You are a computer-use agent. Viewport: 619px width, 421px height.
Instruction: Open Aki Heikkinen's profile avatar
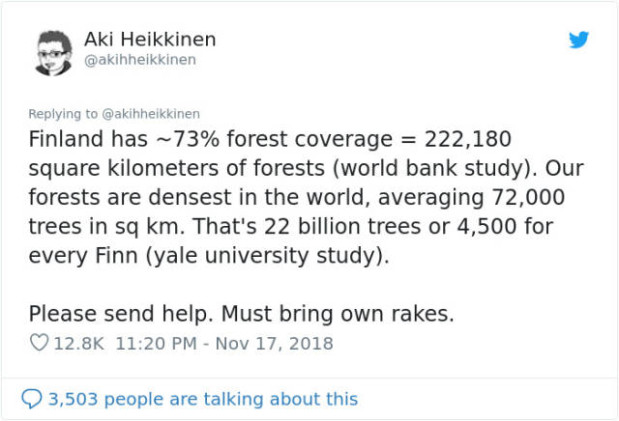coord(55,51)
